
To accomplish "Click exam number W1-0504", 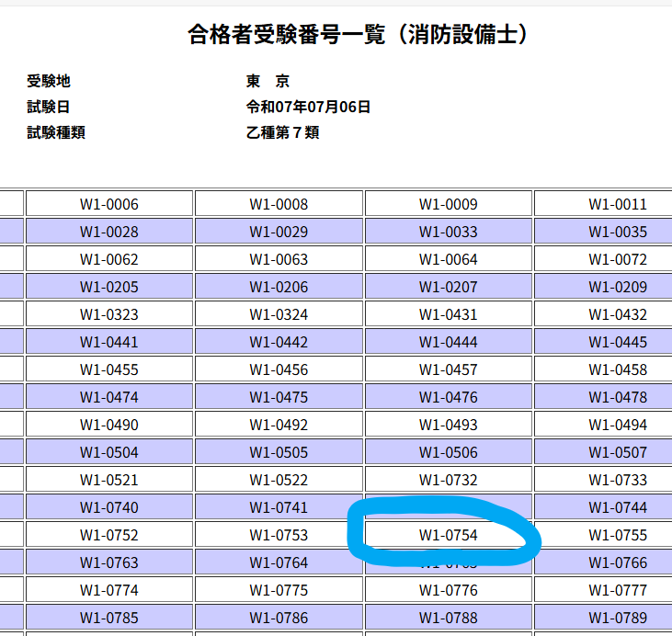I will pyautogui.click(x=109, y=452).
